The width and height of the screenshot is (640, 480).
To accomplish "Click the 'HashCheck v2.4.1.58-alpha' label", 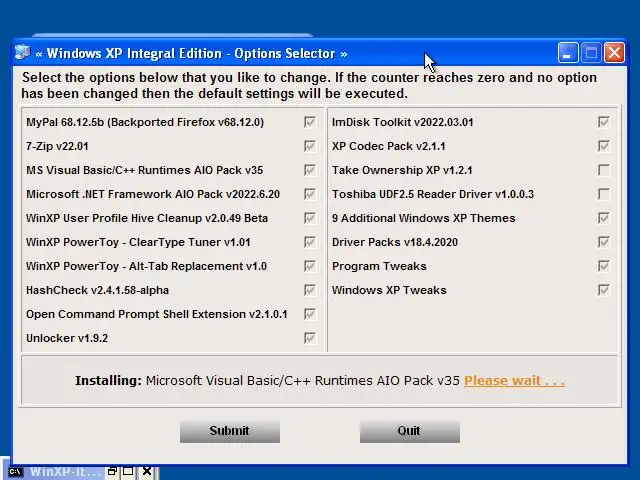I will pyautogui.click(x=98, y=290).
